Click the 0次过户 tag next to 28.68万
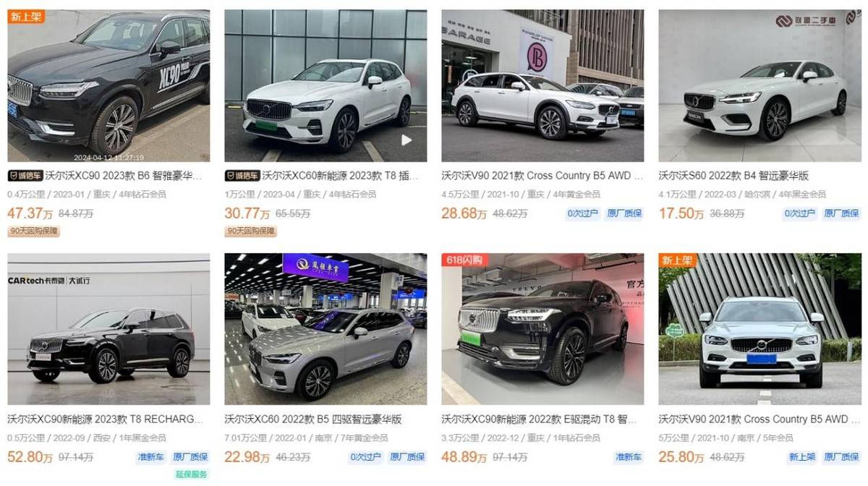The width and height of the screenshot is (868, 486). 584,213
